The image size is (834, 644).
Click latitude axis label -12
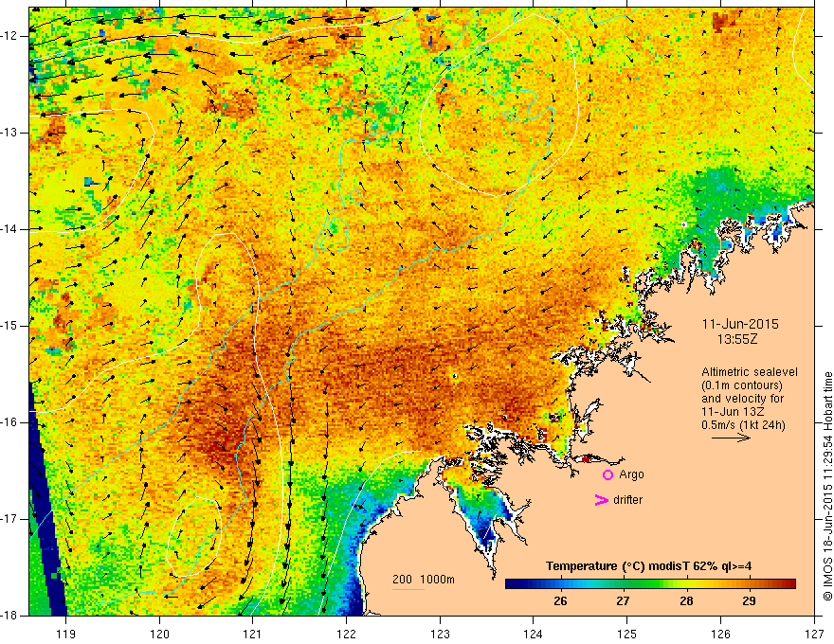click(9, 36)
